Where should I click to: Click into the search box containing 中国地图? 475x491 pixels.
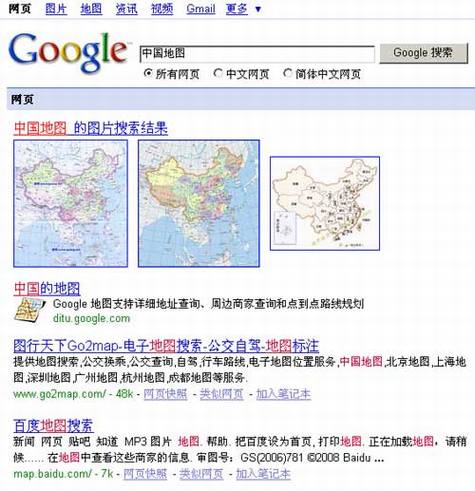click(257, 54)
